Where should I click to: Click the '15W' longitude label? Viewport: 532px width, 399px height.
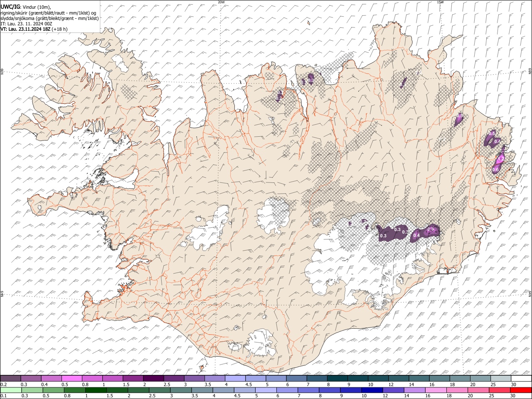440,2
